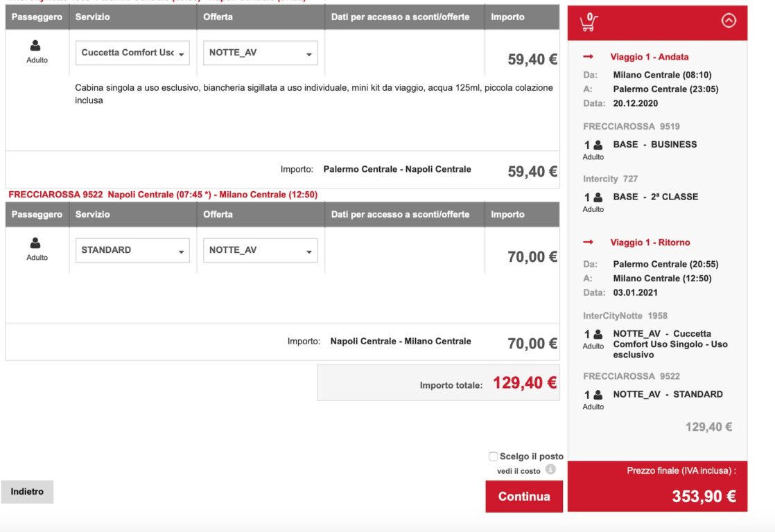Click the InterCityNotte 1958 label in cart
Screen dimensions: 775x532
625,316
